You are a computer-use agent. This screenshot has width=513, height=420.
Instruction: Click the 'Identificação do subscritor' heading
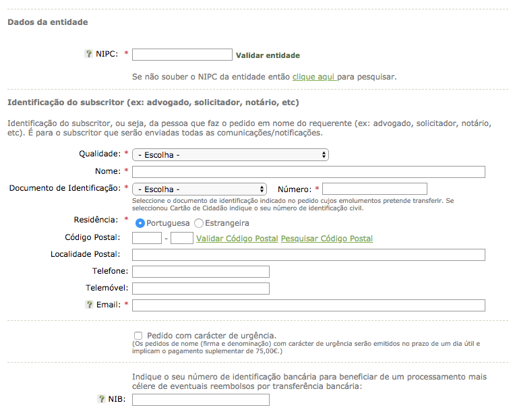[153, 102]
